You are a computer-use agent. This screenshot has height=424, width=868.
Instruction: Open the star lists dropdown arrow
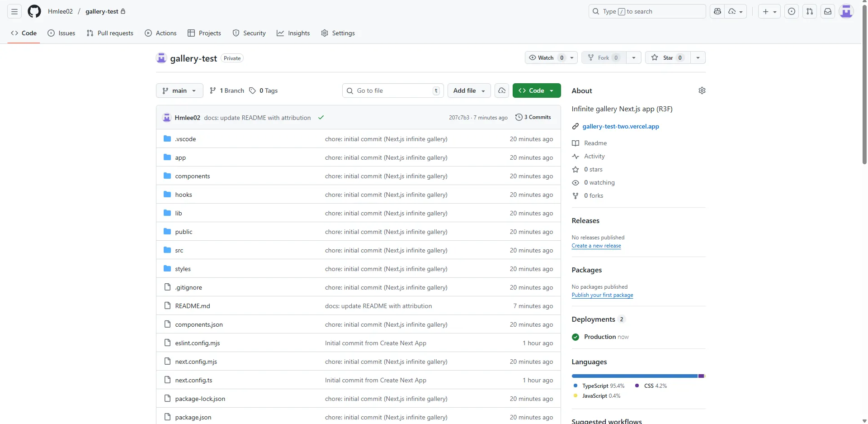point(698,57)
